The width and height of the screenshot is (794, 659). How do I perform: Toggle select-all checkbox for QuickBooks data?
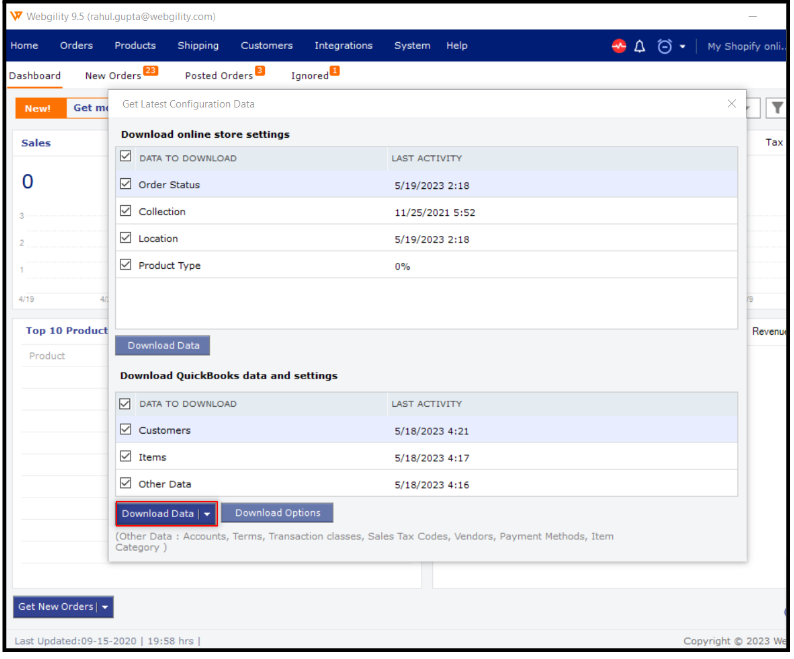point(125,405)
